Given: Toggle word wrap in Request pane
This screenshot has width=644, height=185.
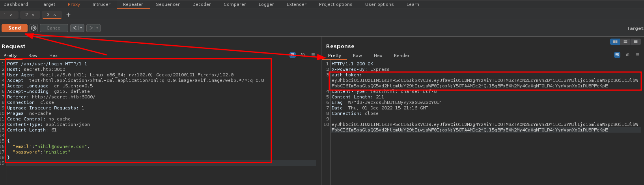Looking at the screenshot, I should click(x=292, y=55).
